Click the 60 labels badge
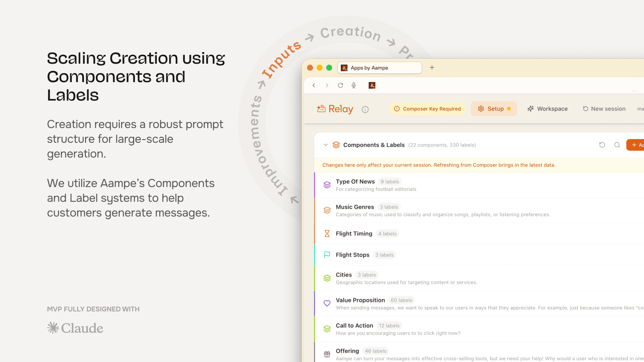This screenshot has width=644, height=362. coord(401,300)
